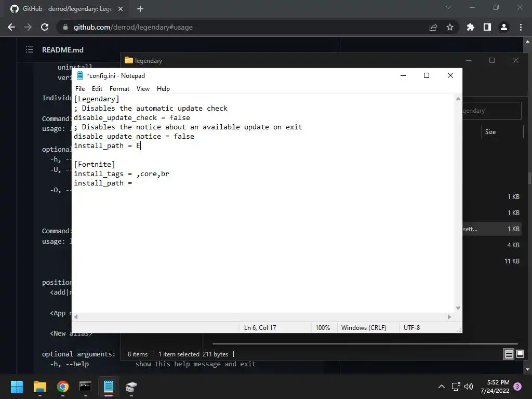Reload the GitHub page
Screen dimensions: 532x399
(45, 27)
